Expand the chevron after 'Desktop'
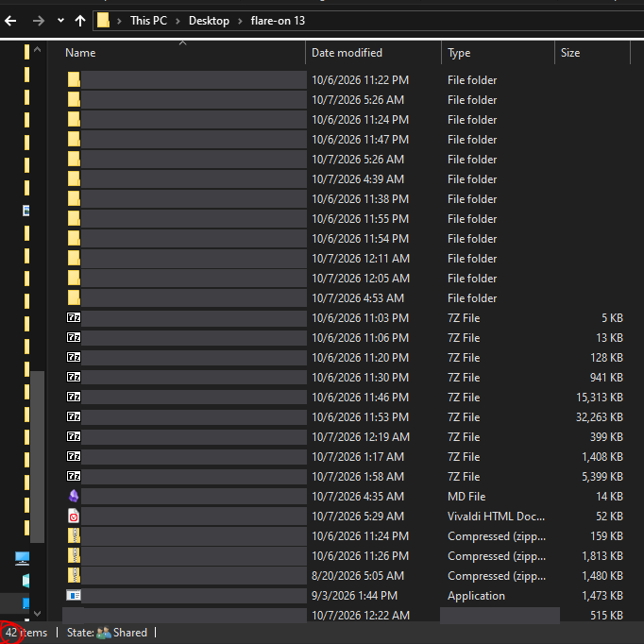 [240, 21]
